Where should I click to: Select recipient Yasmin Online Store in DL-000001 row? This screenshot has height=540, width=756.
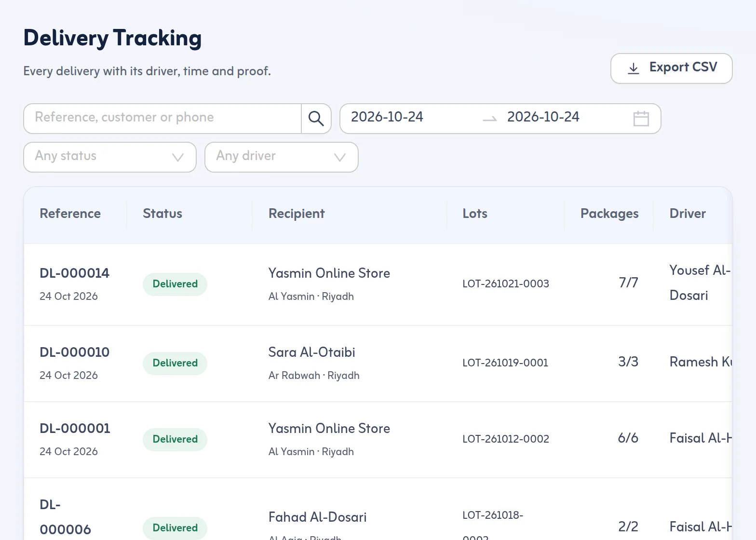[329, 429]
